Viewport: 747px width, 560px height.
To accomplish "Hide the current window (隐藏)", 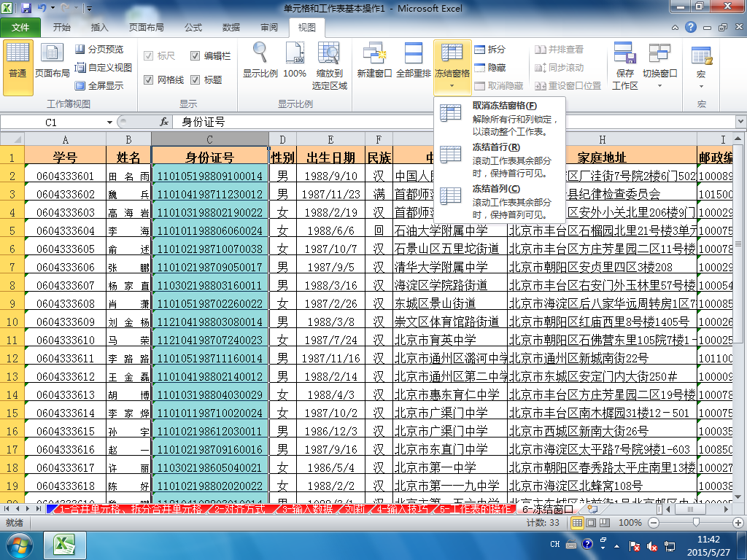I will click(489, 68).
